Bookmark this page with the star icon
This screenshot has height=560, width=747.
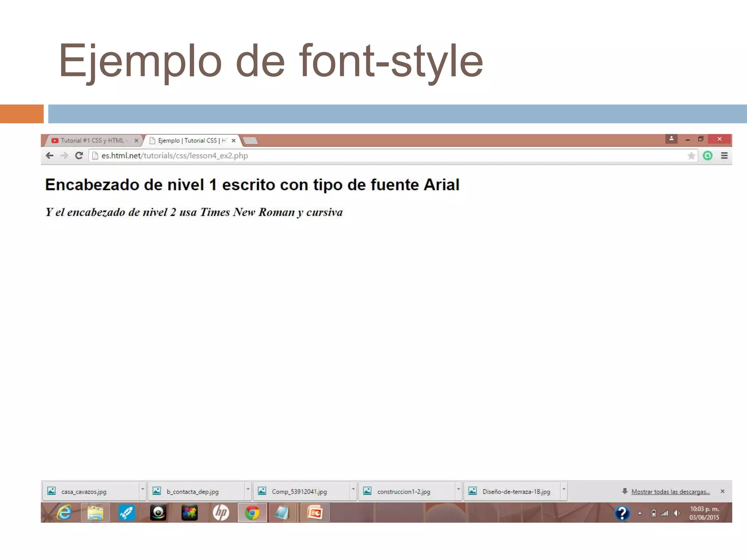pyautogui.click(x=691, y=156)
